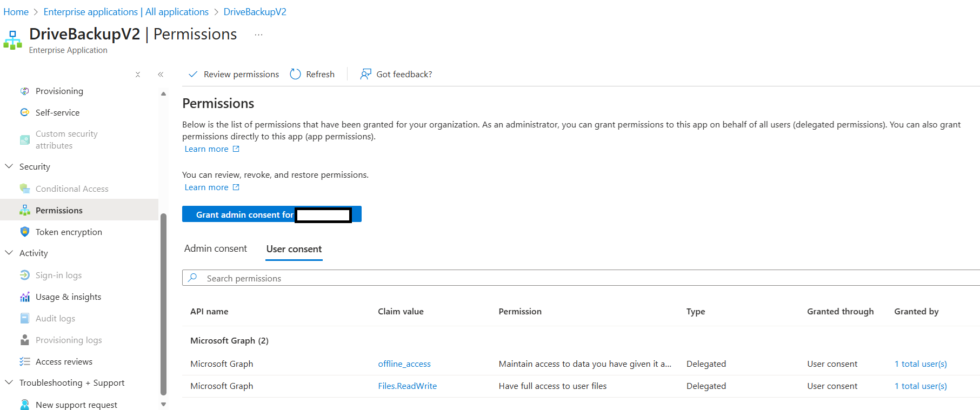Open Self-service in the sidebar
This screenshot has width=980, height=410.
click(x=57, y=113)
